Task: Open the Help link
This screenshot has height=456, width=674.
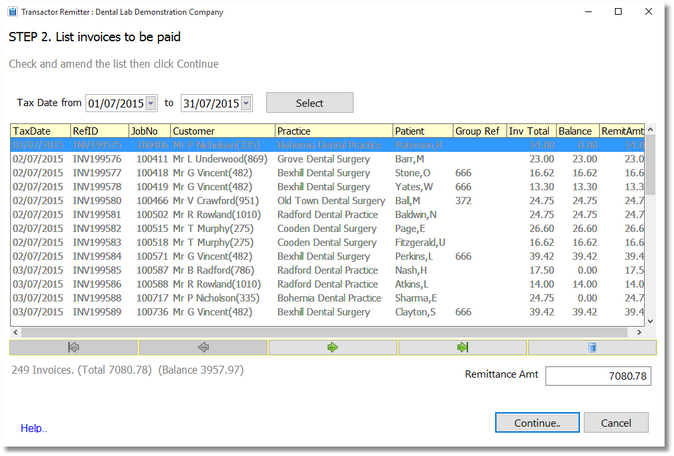Action: click(34, 428)
